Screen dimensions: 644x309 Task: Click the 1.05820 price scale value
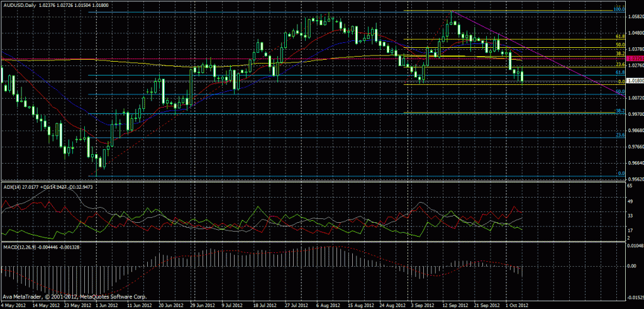pos(632,17)
